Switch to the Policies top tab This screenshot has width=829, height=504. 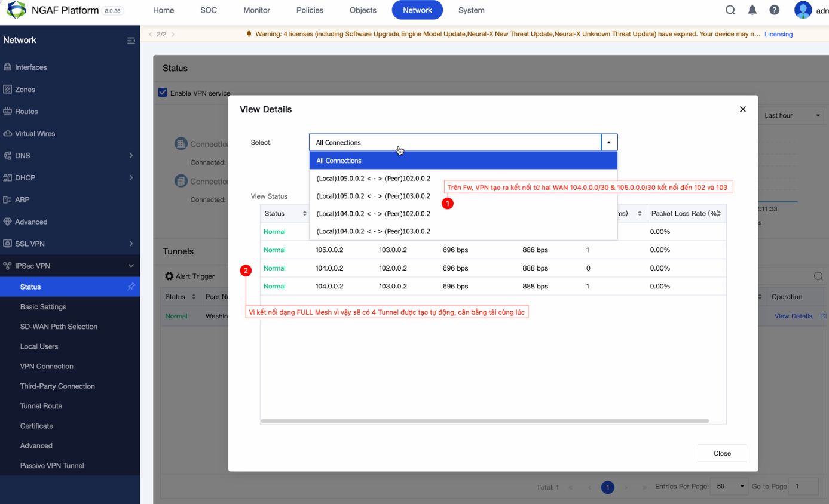[310, 10]
